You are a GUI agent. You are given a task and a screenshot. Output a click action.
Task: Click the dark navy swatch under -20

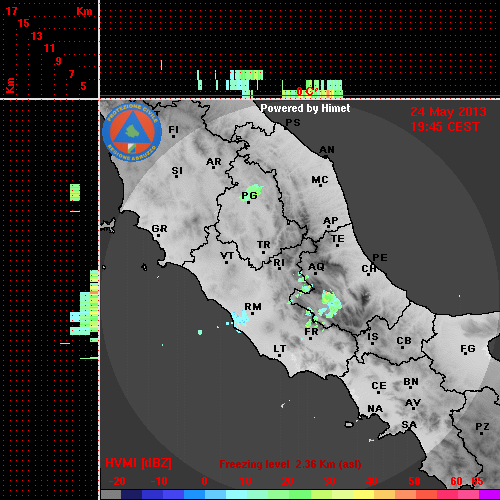131,494
